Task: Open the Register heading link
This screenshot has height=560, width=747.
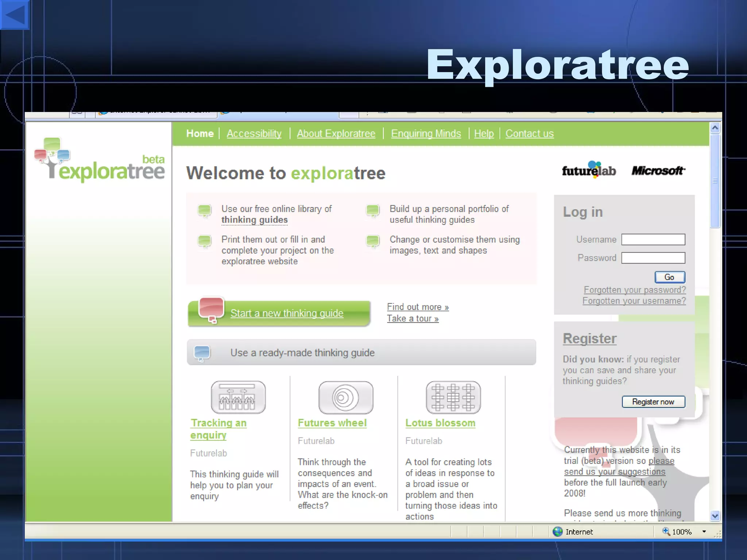Action: [589, 339]
